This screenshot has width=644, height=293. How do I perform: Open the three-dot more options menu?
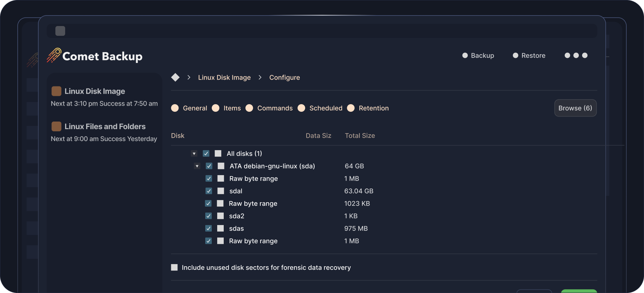576,55
